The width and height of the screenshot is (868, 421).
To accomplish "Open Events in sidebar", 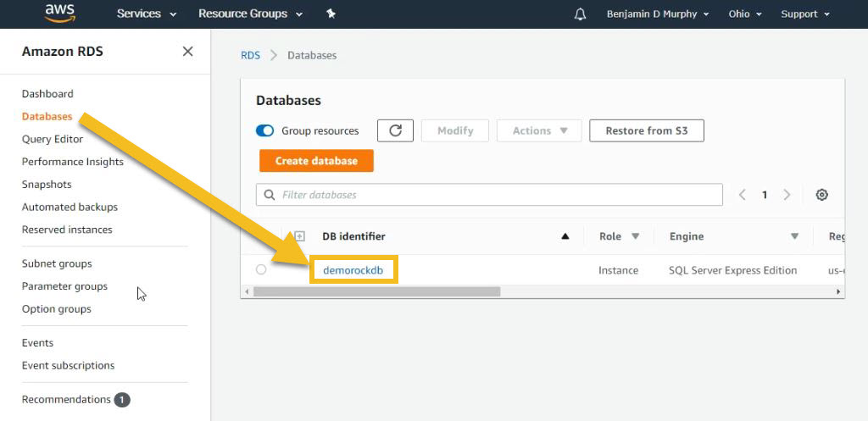I will (x=37, y=343).
